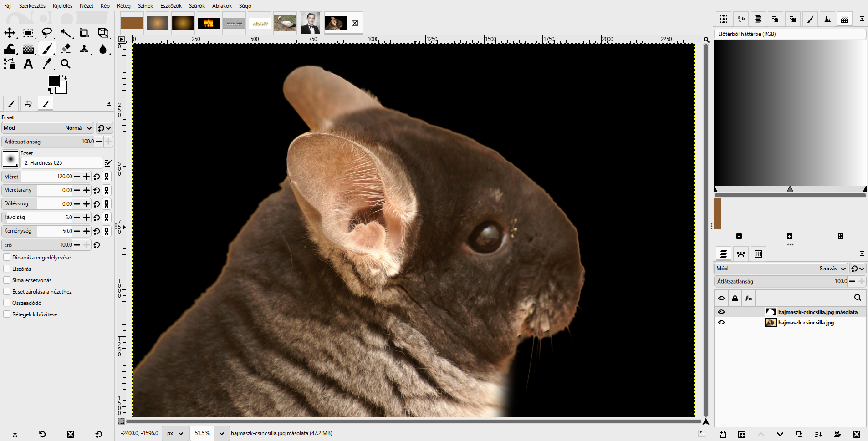Viewport: 868px width, 441px height.
Task: Create a new layer in Layers panel
Action: pos(723,434)
